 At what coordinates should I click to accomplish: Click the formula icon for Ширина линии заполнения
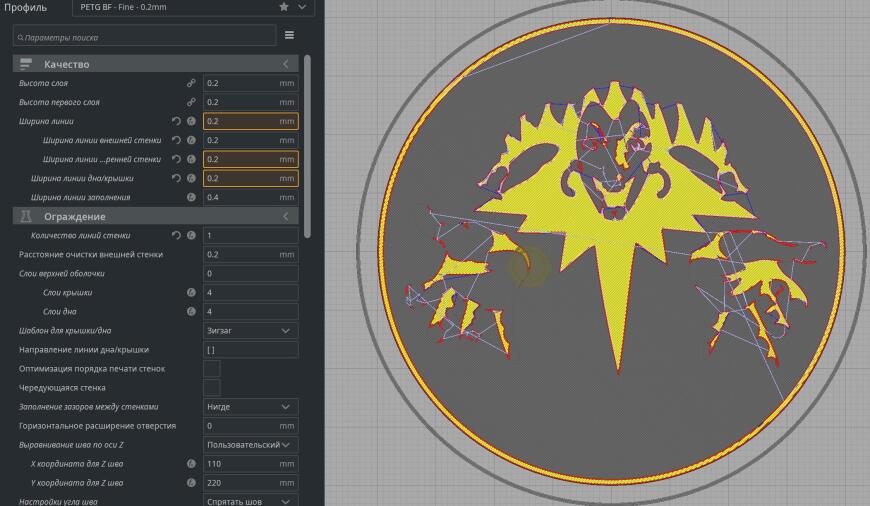(191, 197)
